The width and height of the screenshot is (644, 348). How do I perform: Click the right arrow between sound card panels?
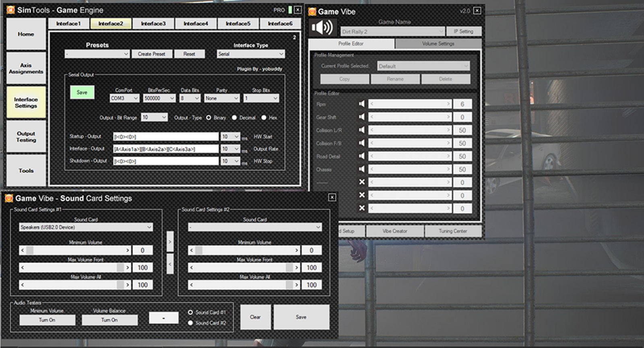tap(170, 242)
